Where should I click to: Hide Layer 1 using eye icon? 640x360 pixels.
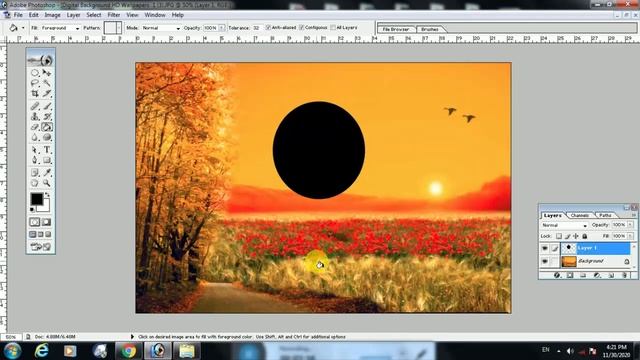545,248
